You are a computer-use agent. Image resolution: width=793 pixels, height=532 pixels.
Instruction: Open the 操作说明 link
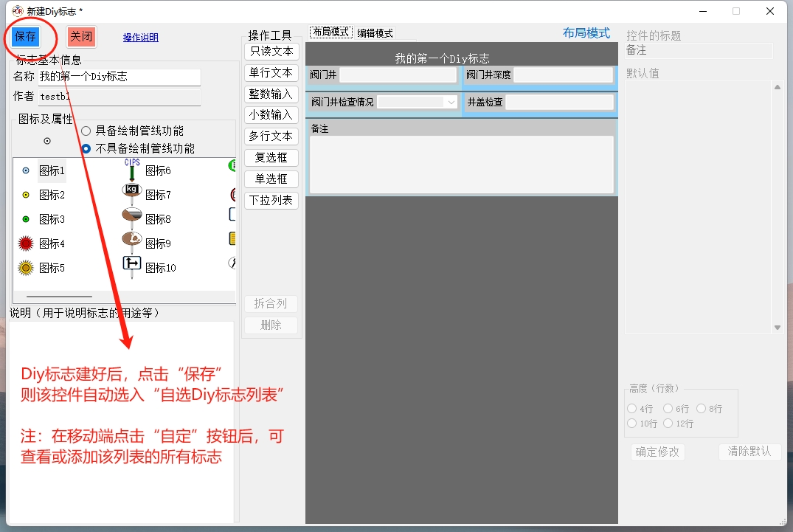[140, 38]
